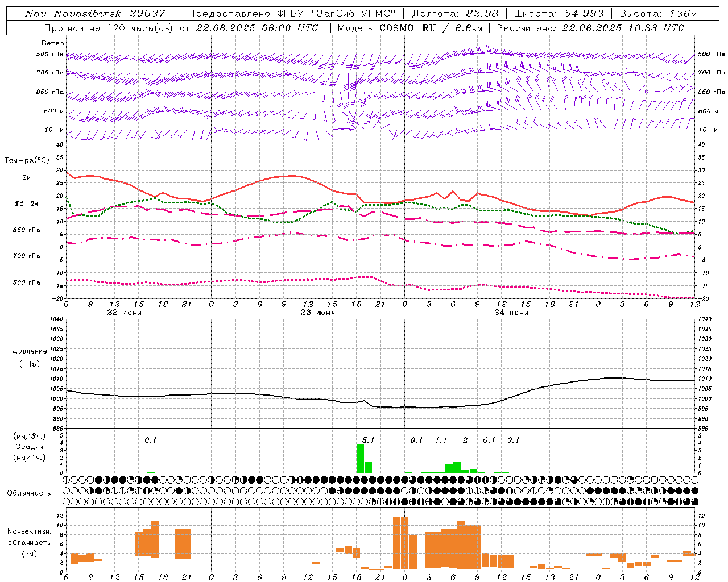Viewport: 728px width, 582px height.
Task: Click the Широта: 54.993 value
Action: tap(559, 14)
